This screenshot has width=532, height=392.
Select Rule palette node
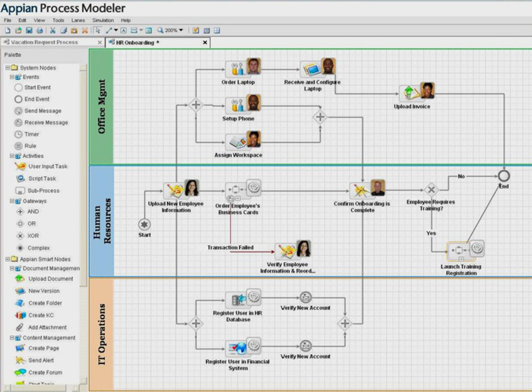(25, 146)
